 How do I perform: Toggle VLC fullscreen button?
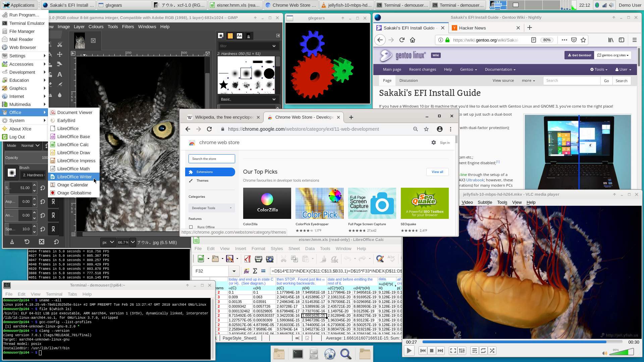coord(453,351)
